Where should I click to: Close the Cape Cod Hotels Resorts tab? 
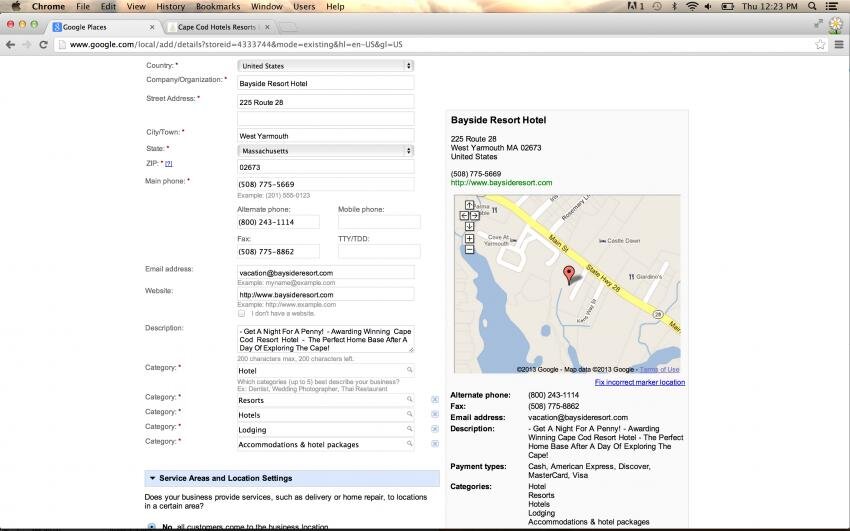[267, 27]
